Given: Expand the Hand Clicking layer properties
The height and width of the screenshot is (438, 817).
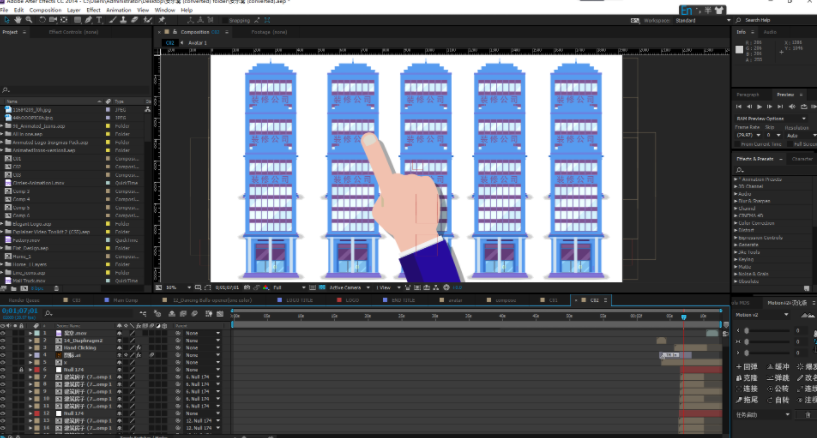Looking at the screenshot, I should click(x=31, y=347).
